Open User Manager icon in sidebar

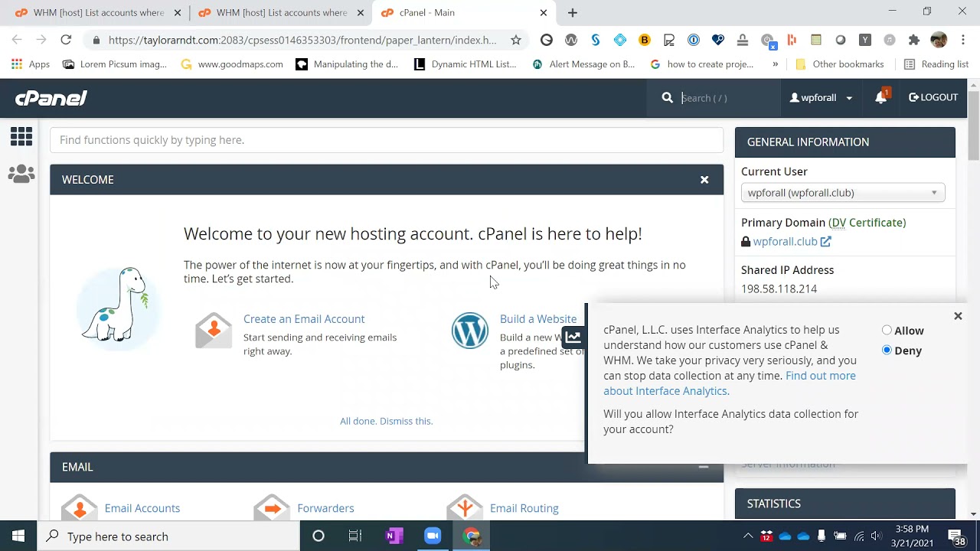pyautogui.click(x=21, y=174)
